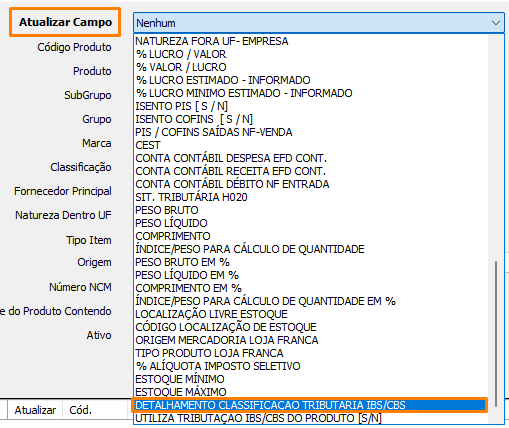Select NATUREZA FORA UF- EMPRESA option

point(311,41)
